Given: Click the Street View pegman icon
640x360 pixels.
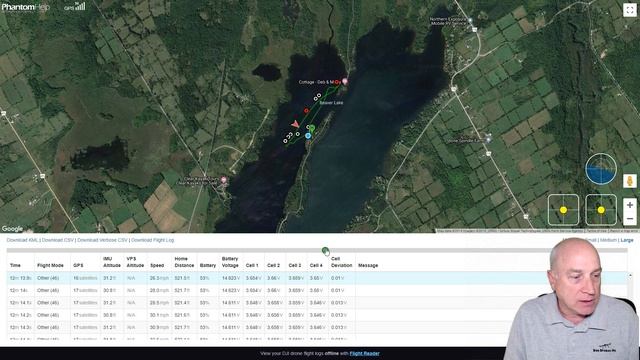Looking at the screenshot, I should 629,181.
